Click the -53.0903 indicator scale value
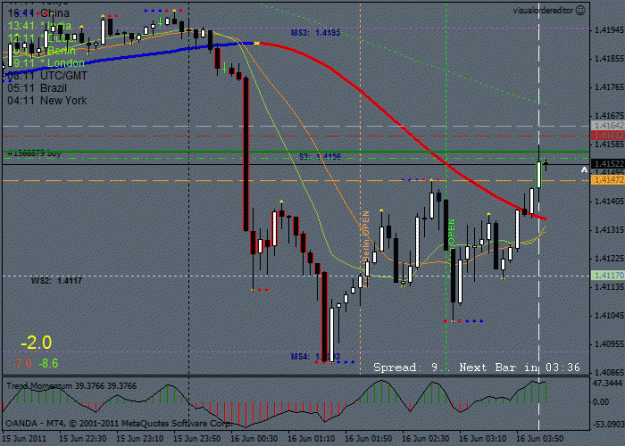625x446 pixels. click(608, 424)
